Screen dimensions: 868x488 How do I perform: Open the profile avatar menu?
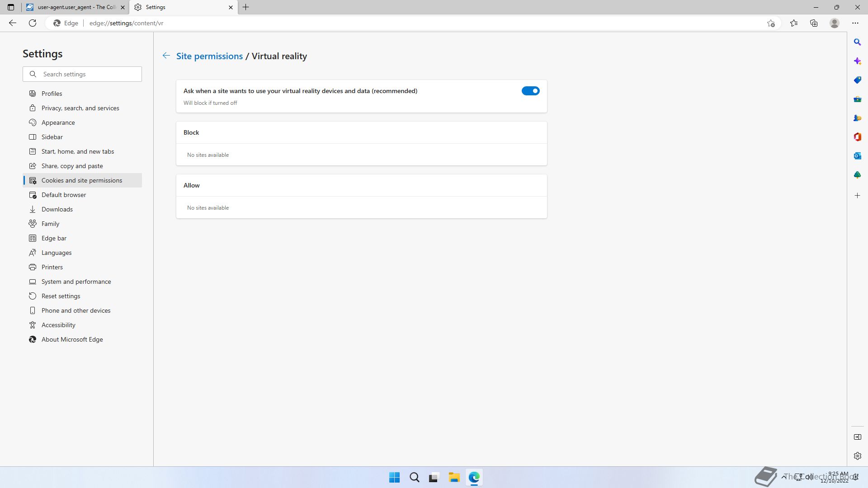(835, 23)
